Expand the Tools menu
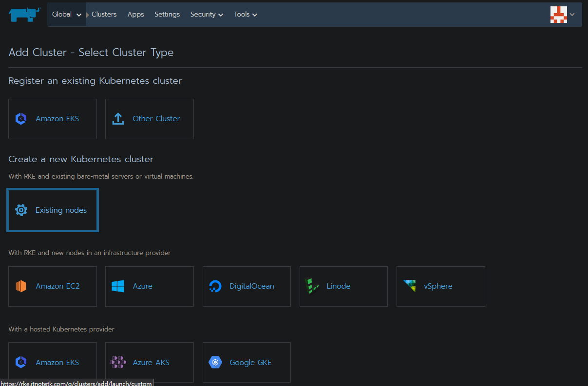 point(245,15)
